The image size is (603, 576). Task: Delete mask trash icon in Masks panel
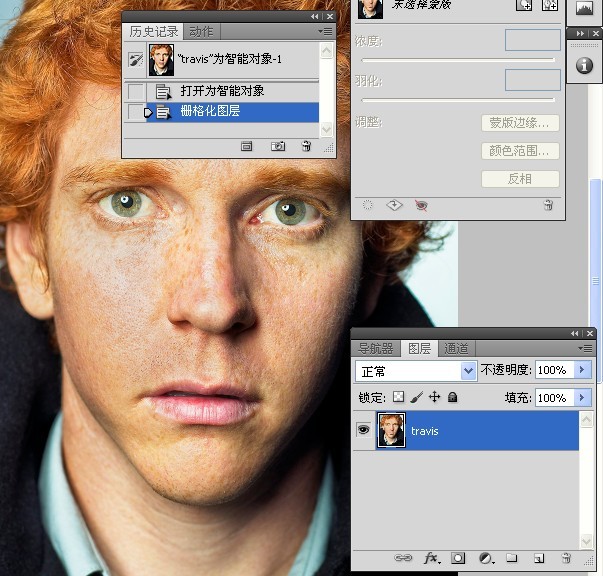point(548,205)
